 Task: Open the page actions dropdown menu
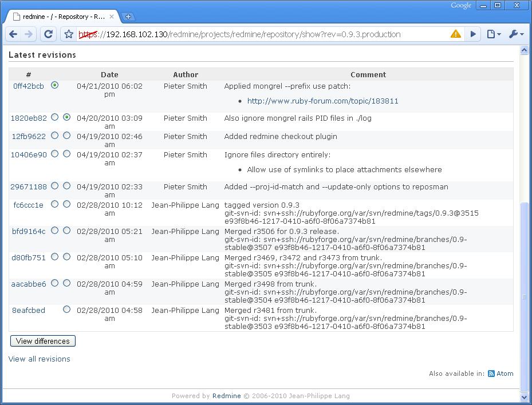tap(493, 34)
